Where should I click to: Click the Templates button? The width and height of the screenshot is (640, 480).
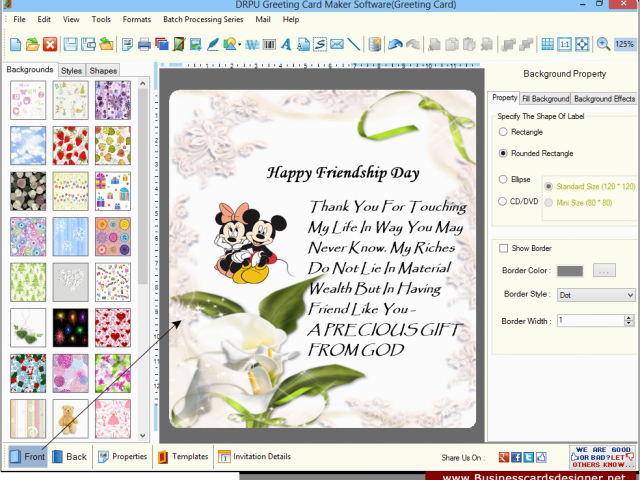(x=183, y=456)
